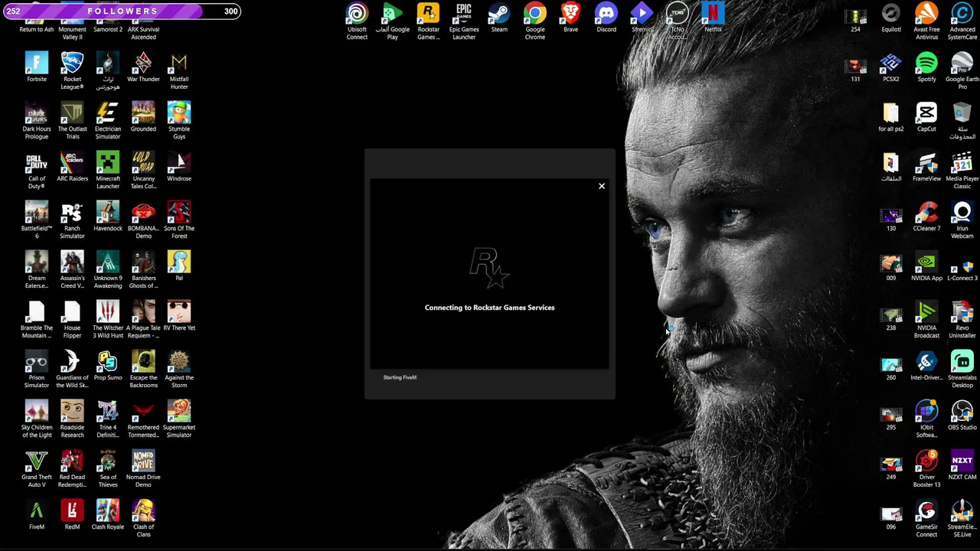980x551 pixels.
Task: Open the Prop Sumo shortcut
Action: pos(108,366)
